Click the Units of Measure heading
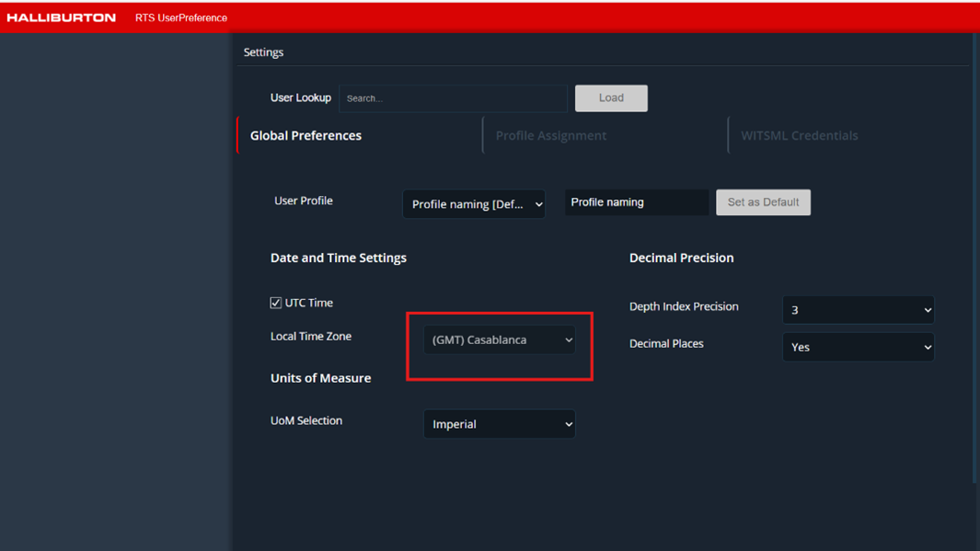The image size is (980, 551). coord(320,378)
